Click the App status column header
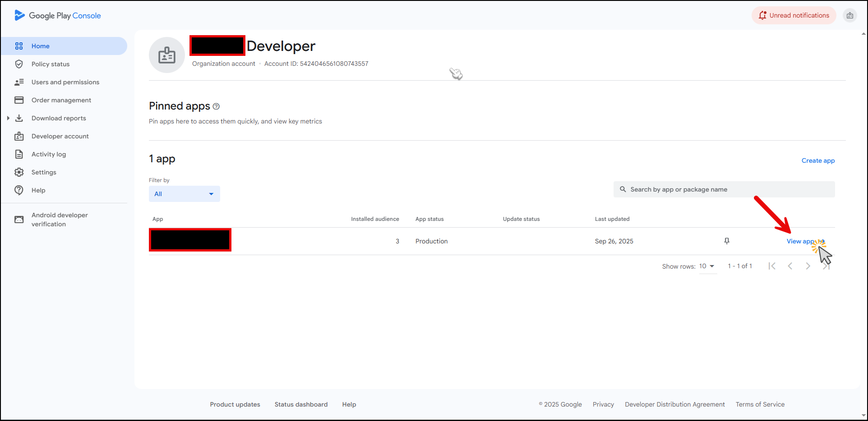The height and width of the screenshot is (421, 868). click(x=429, y=219)
